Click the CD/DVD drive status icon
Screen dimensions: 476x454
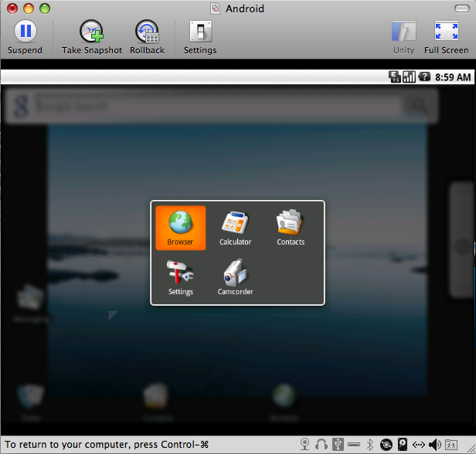click(x=386, y=445)
